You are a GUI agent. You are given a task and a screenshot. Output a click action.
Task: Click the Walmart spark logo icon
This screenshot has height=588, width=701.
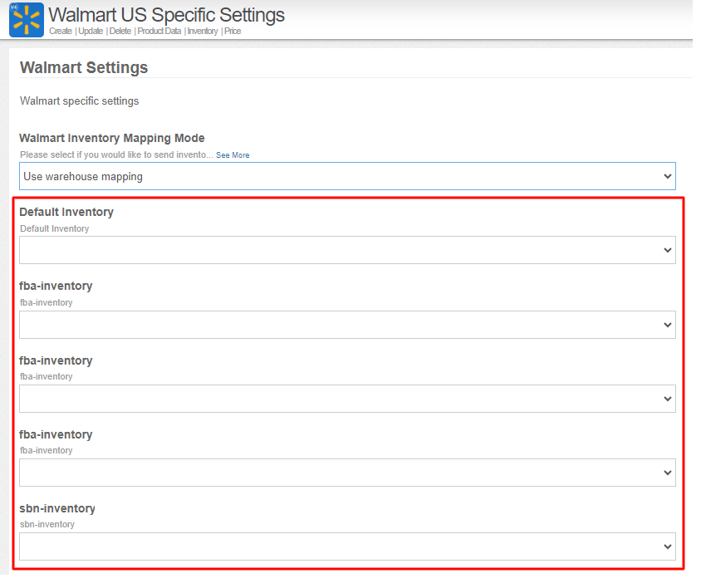[x=27, y=20]
